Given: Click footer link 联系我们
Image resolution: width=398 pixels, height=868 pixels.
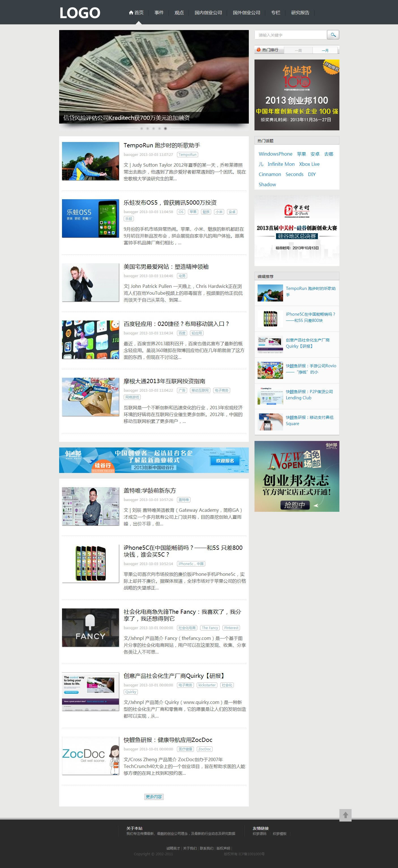Looking at the screenshot, I should pos(206,848).
